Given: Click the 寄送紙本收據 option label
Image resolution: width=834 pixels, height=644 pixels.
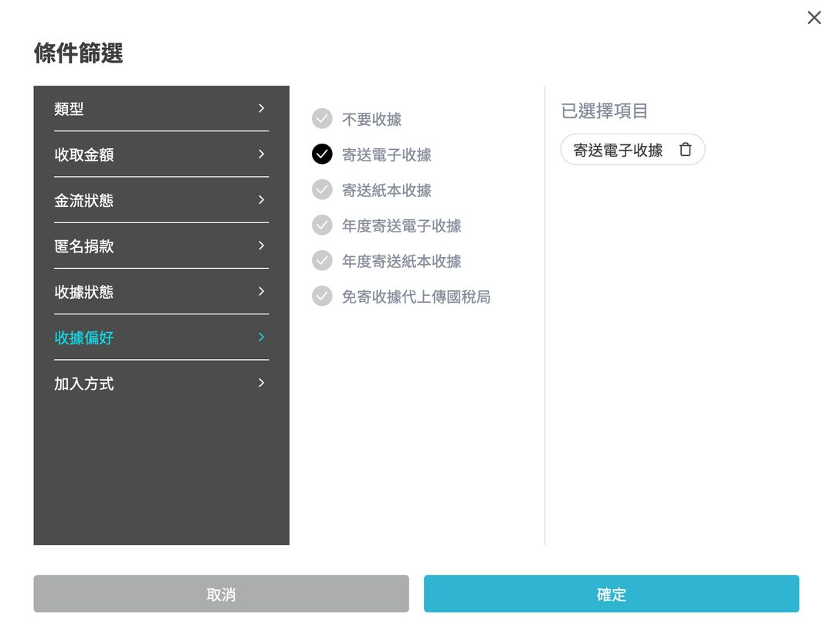Looking at the screenshot, I should (387, 191).
